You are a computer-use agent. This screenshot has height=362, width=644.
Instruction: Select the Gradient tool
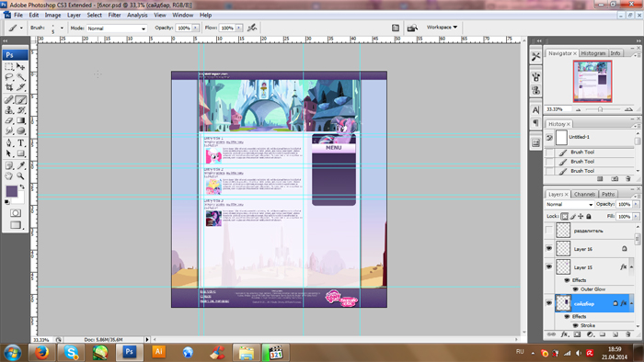(x=20, y=120)
